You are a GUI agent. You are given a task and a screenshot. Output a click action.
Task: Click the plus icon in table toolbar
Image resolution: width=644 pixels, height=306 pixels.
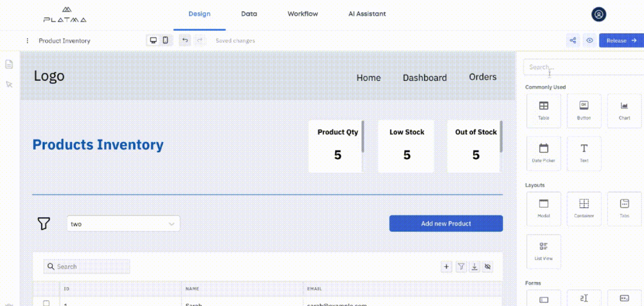pos(447,267)
